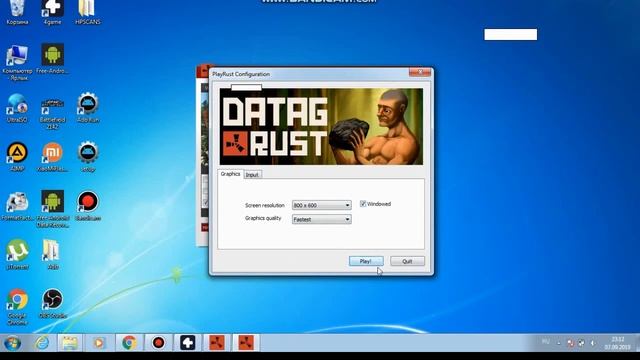Select the Computer shortcut icon
This screenshot has height=360, width=640.
[17, 62]
